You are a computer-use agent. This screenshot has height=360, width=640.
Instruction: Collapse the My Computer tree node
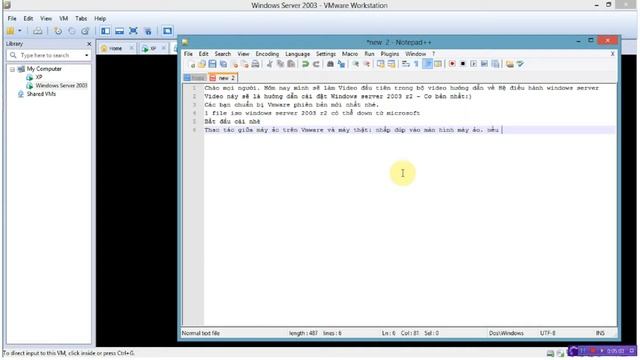[x=12, y=69]
